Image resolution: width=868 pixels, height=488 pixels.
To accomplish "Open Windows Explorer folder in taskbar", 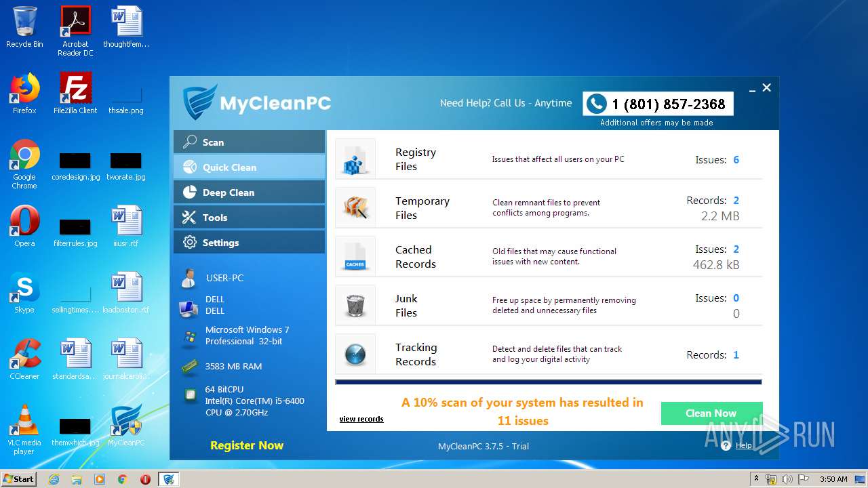I will (x=77, y=479).
